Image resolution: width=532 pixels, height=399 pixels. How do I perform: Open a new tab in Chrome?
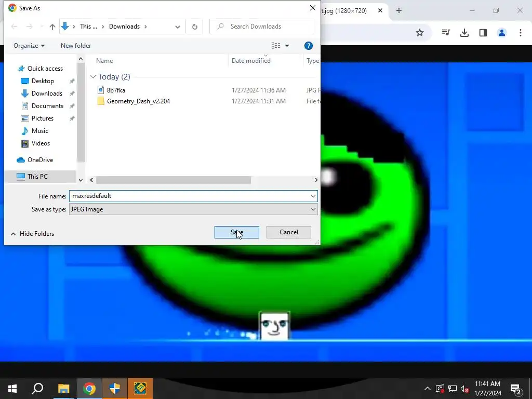(x=399, y=10)
